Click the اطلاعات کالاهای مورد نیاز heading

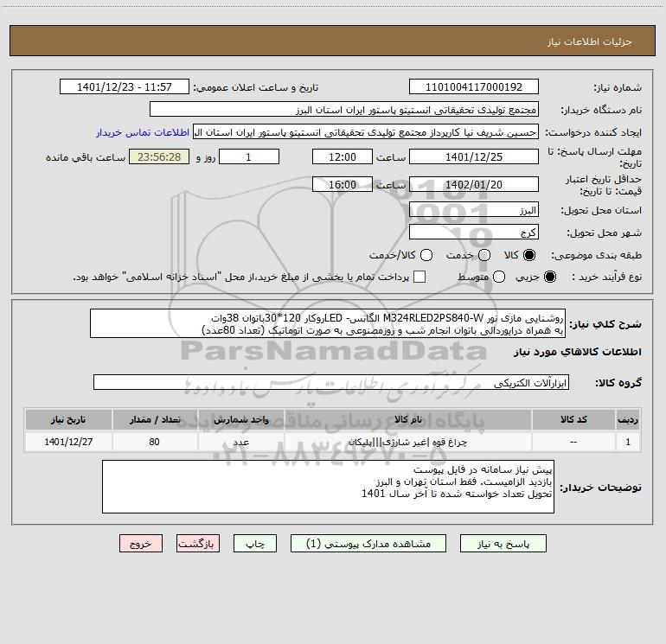(577, 352)
